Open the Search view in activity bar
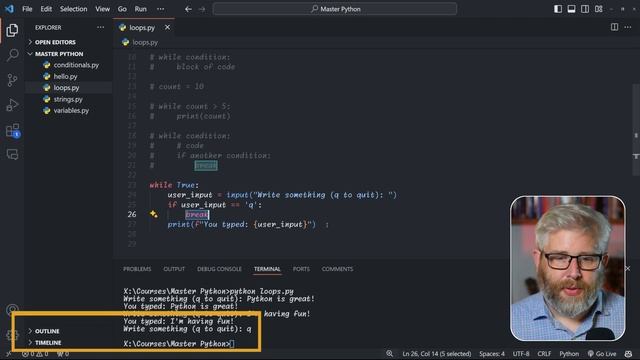The width and height of the screenshot is (640, 360). (12, 55)
